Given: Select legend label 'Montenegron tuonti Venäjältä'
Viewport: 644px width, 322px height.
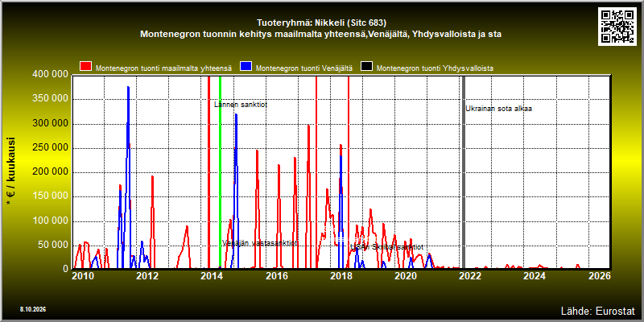Looking at the screenshot, I should click(304, 68).
